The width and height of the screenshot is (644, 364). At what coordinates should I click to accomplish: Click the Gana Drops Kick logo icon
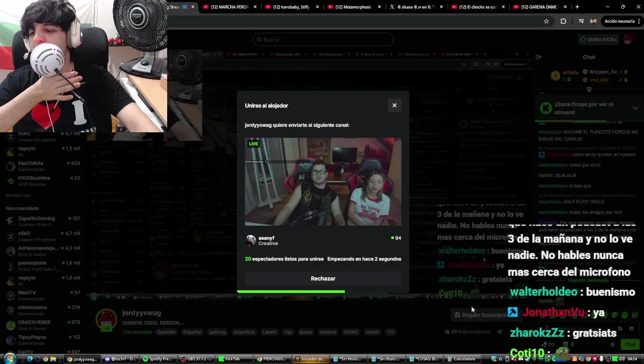coord(546,108)
